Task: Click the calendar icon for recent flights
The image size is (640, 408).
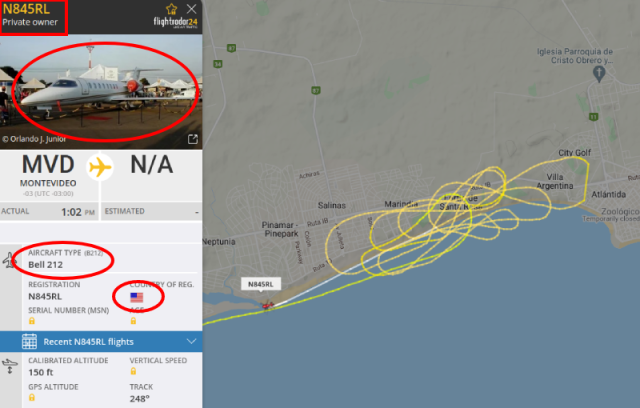Action: pyautogui.click(x=29, y=341)
